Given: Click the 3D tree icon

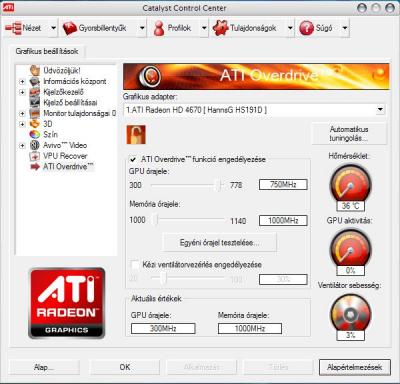Looking at the screenshot, I should [35, 124].
